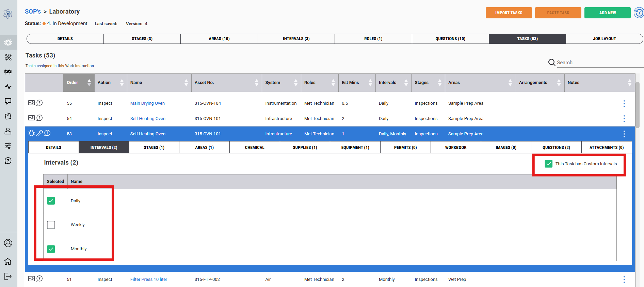Viewport: 644px width, 287px height.
Task: Open the pulse activity sidebar icon
Action: pos(8,87)
